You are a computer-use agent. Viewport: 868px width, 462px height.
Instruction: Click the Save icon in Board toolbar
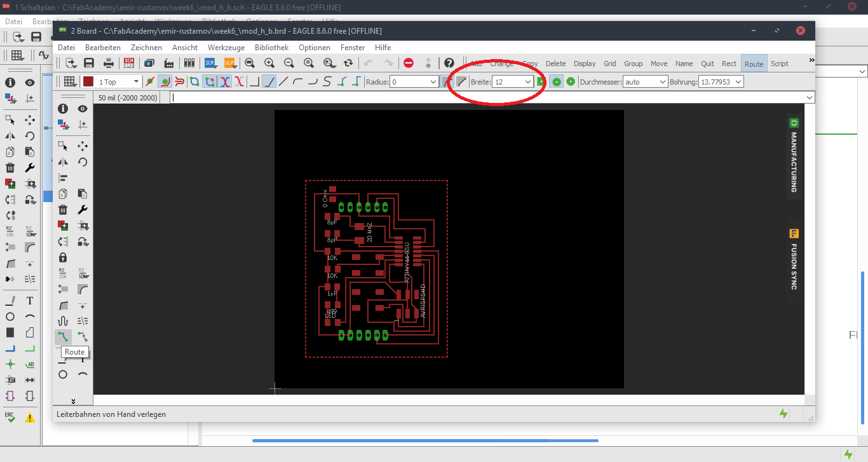(89, 63)
